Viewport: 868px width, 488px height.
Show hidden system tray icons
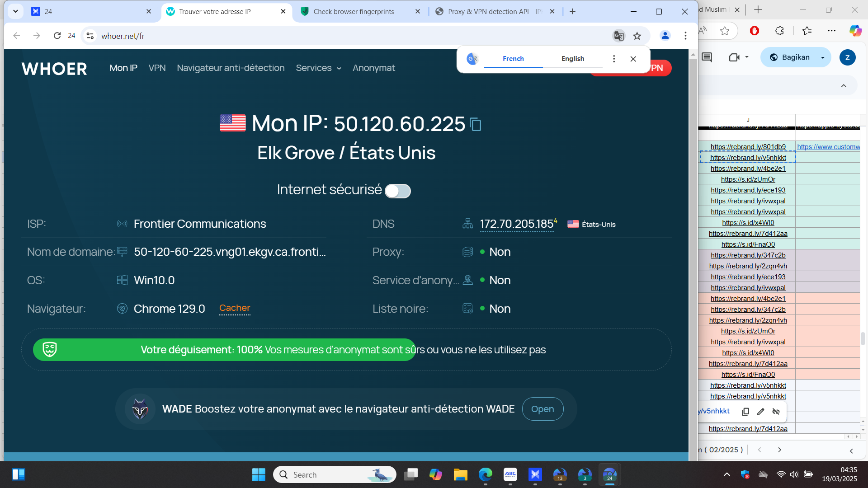point(726,474)
